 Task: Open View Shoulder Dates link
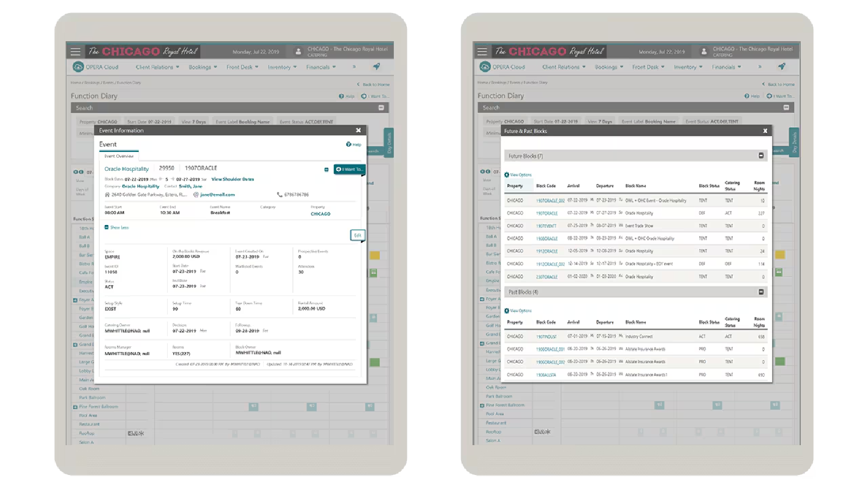233,179
